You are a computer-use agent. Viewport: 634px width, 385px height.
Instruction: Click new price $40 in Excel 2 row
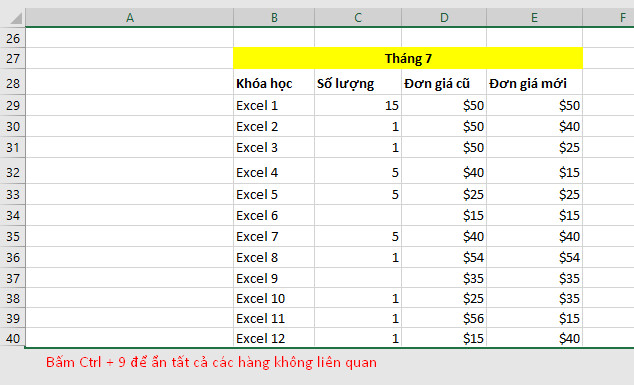pos(535,126)
